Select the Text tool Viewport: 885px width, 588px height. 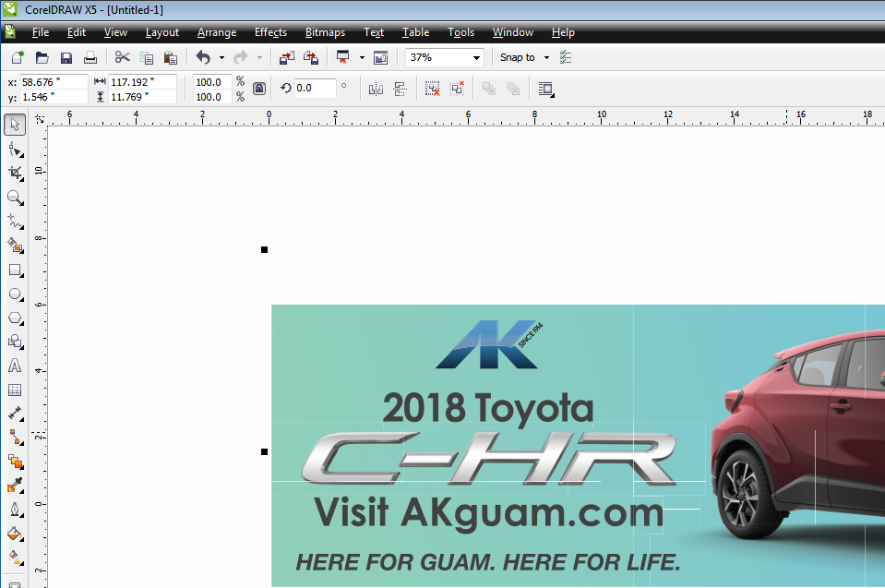click(16, 366)
